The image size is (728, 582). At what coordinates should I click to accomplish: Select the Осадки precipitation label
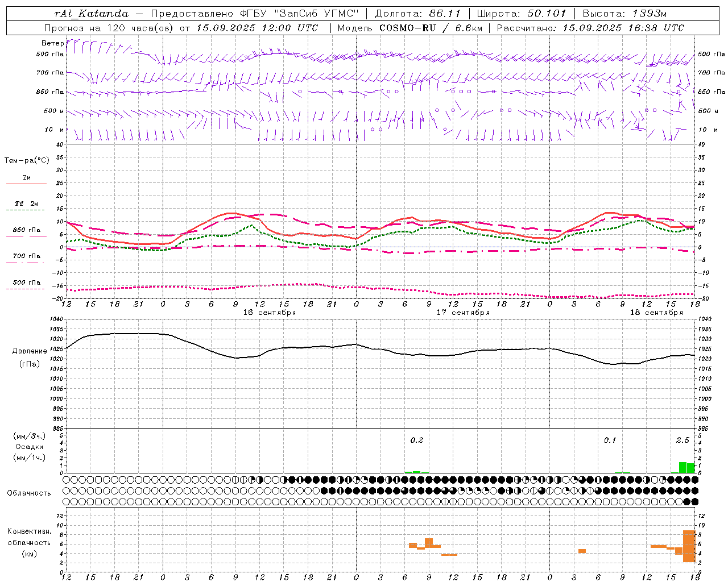(x=29, y=447)
